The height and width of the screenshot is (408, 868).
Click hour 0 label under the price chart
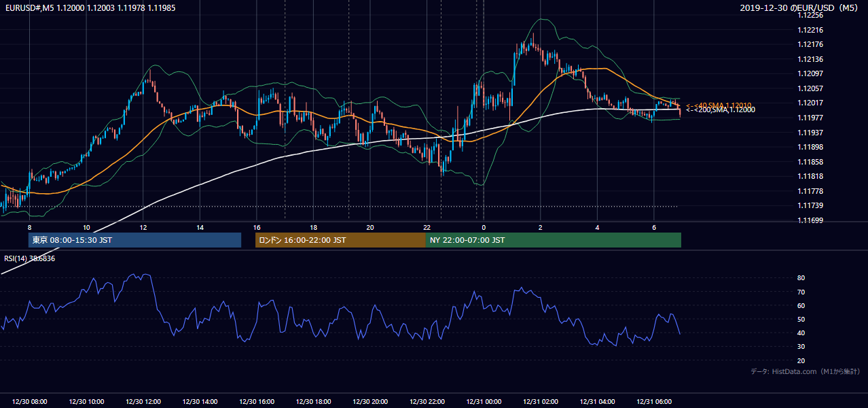tap(484, 227)
